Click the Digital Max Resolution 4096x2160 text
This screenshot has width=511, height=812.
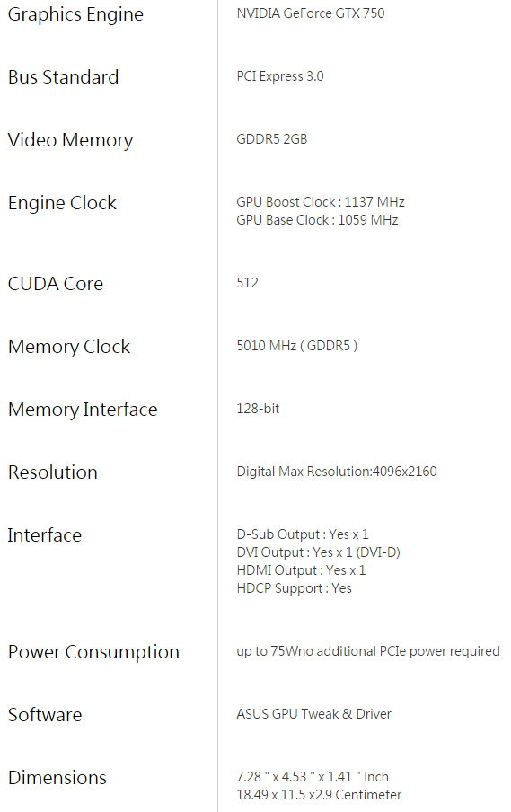tap(337, 472)
